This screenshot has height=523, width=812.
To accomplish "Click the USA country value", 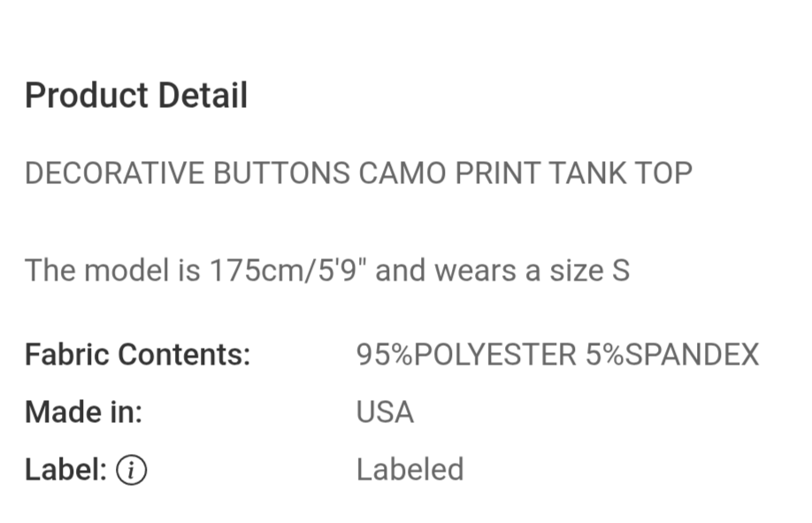I will tap(385, 412).
